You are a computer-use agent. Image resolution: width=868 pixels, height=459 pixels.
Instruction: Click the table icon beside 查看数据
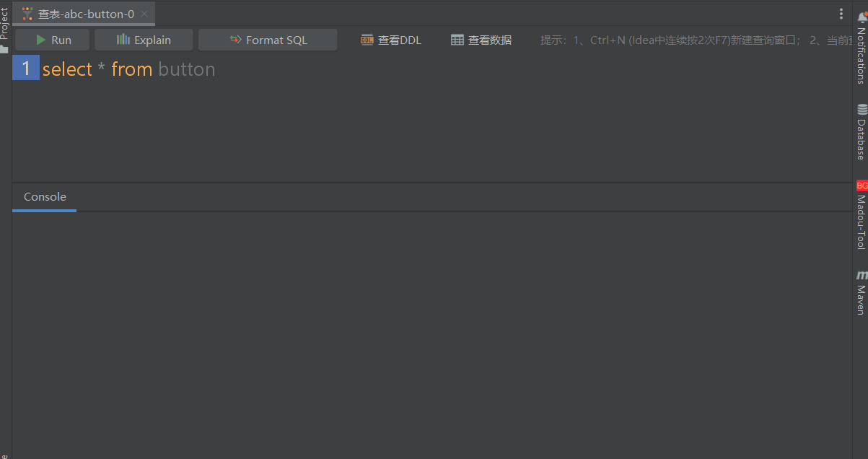point(457,40)
